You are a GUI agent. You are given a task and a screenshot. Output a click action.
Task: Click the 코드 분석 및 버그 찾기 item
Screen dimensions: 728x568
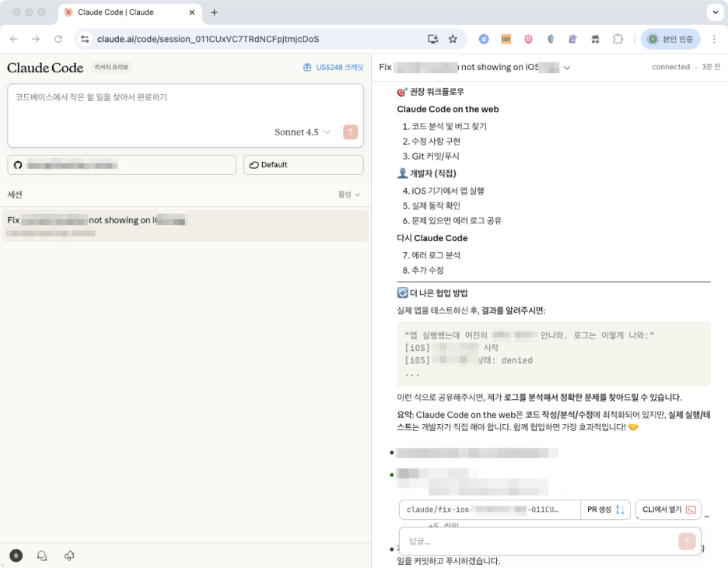449,126
